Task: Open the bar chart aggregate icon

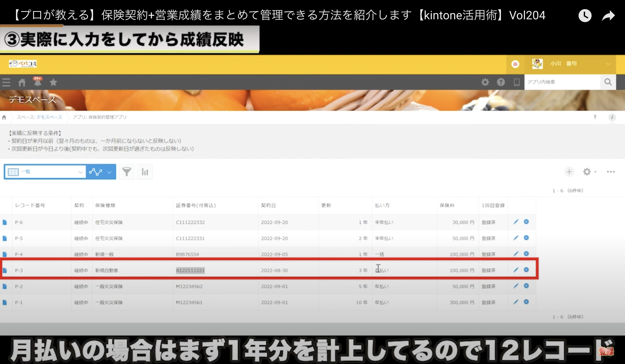Action: pyautogui.click(x=145, y=172)
